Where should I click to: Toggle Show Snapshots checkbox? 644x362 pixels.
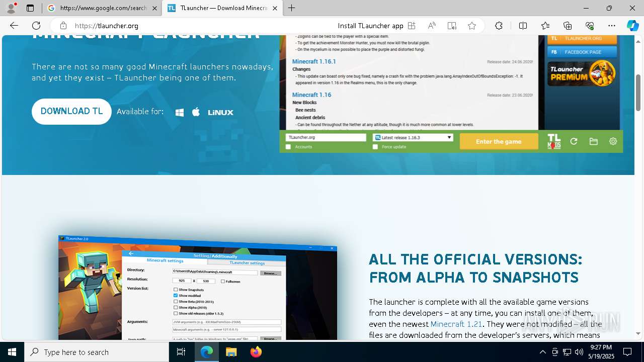point(176,290)
